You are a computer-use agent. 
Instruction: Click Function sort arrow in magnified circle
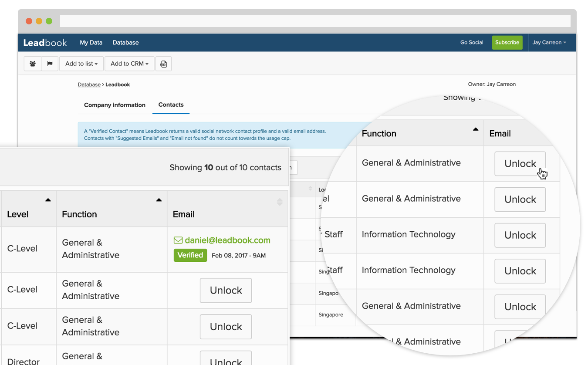click(476, 129)
